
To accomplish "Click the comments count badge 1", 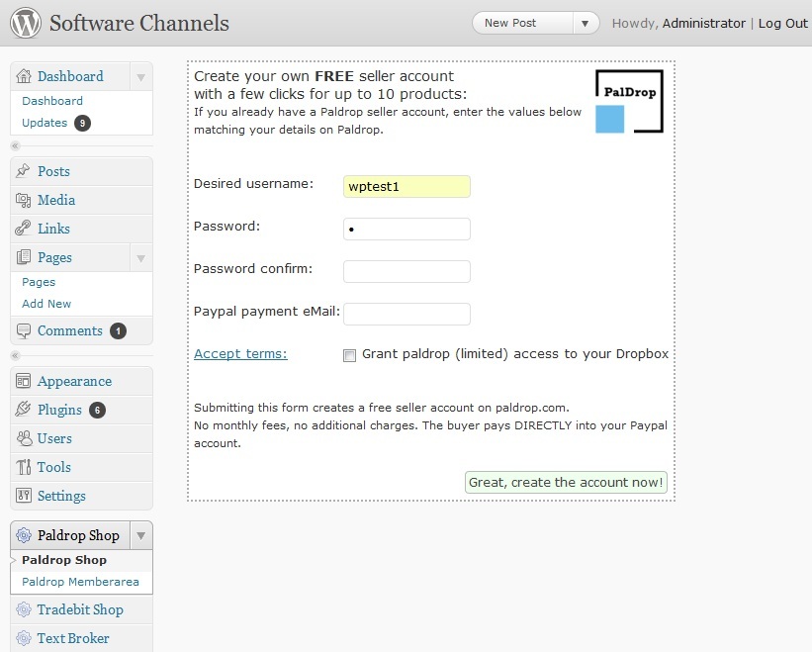I will (x=118, y=330).
